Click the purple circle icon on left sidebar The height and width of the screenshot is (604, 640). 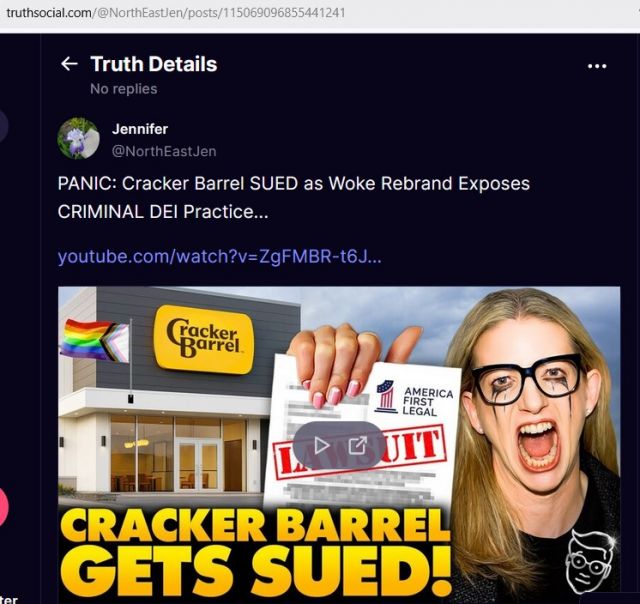[x=3, y=126]
